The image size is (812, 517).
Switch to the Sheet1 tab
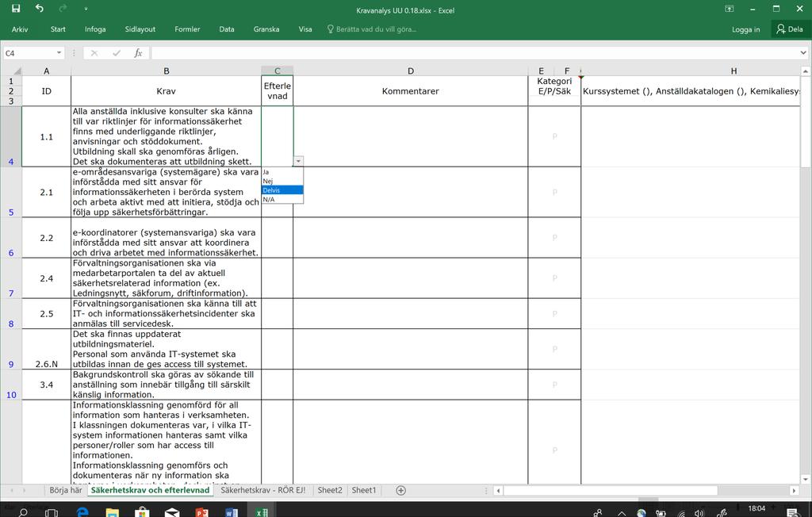[x=364, y=489]
